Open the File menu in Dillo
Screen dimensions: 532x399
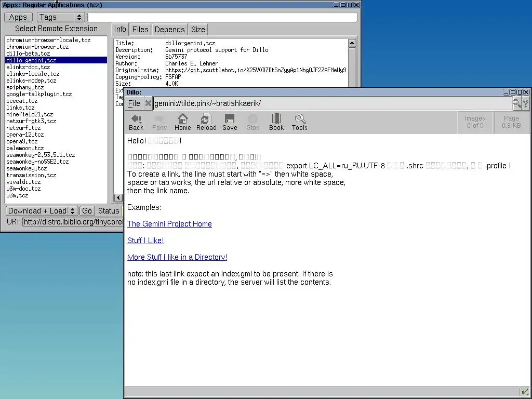134,103
